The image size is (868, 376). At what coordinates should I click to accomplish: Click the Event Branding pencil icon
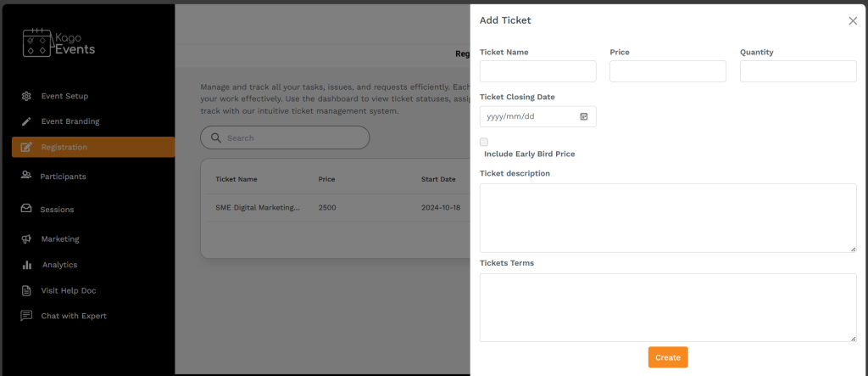coord(26,121)
